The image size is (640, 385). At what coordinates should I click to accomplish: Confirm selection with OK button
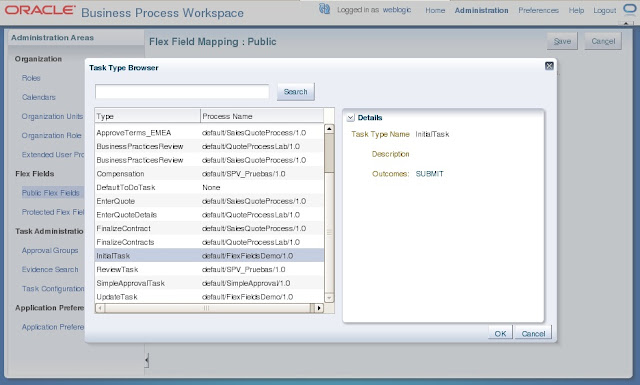click(x=500, y=333)
